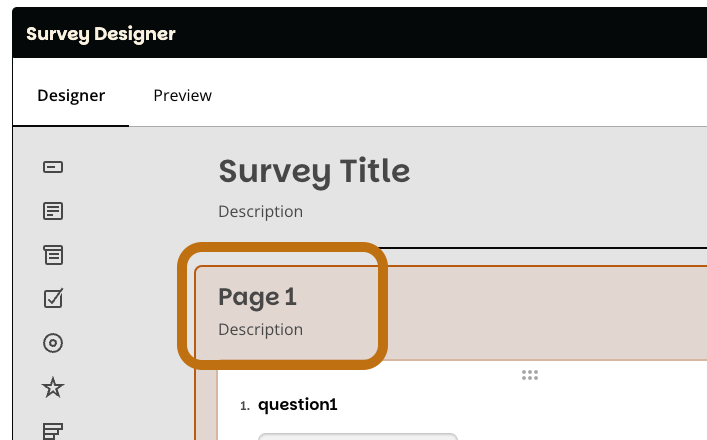Insert a star rating question
This screenshot has height=440, width=707.
point(54,387)
